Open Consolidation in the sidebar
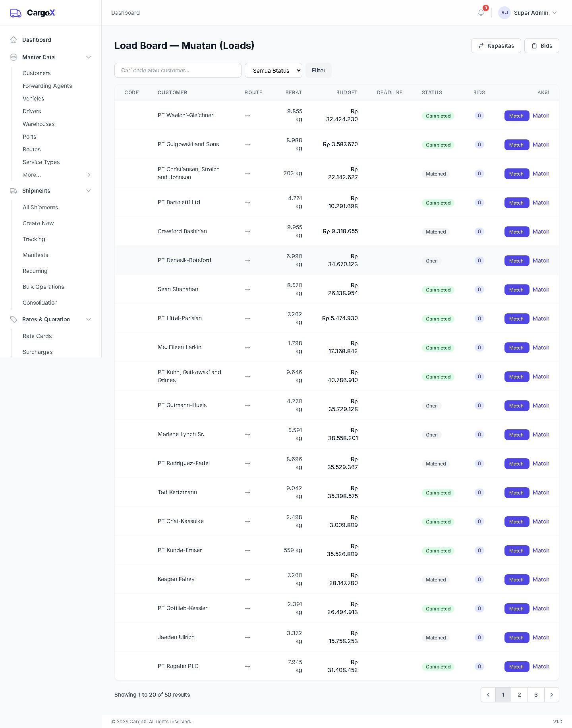Viewport: 572px width, 728px height. [40, 303]
